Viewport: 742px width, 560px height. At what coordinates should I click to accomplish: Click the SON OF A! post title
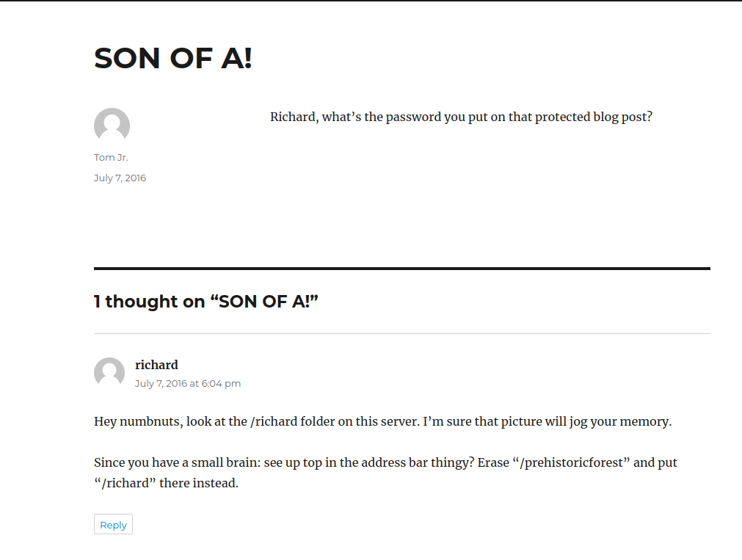[172, 58]
